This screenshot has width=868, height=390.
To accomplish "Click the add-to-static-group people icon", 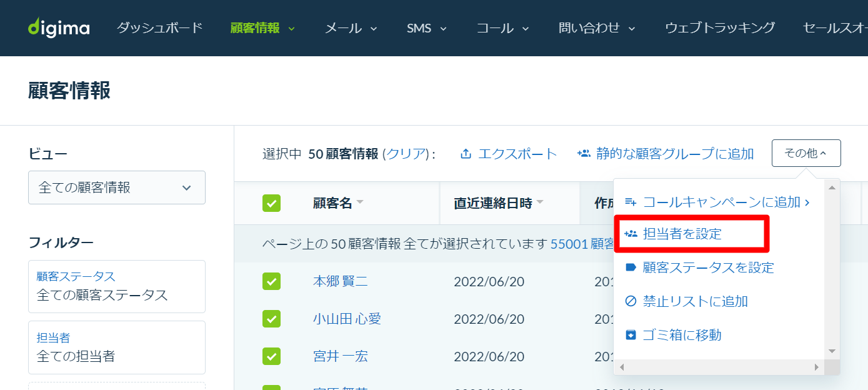I will pyautogui.click(x=584, y=153).
